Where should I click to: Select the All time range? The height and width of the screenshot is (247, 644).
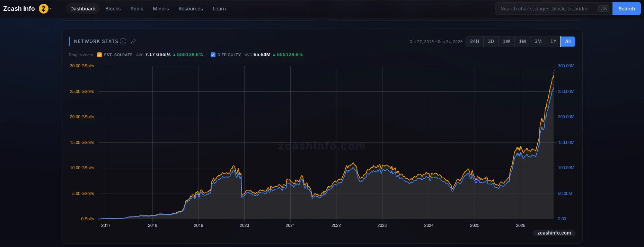pyautogui.click(x=568, y=42)
